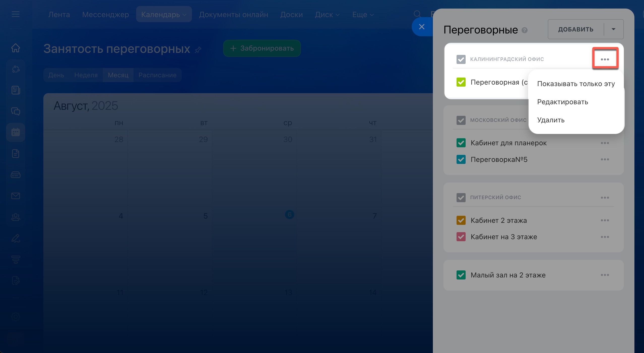The height and width of the screenshot is (353, 644).
Task: Pin the Занятость переговорных page
Action: pyautogui.click(x=198, y=50)
